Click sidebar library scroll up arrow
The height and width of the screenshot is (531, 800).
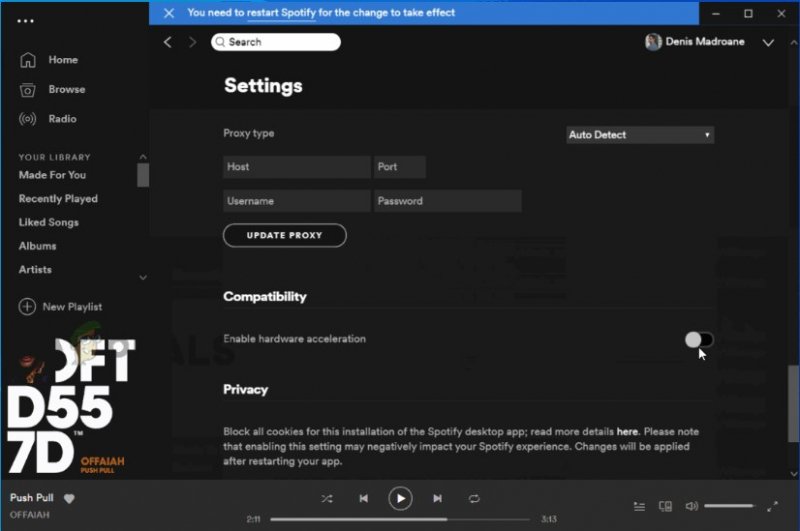pyautogui.click(x=143, y=157)
